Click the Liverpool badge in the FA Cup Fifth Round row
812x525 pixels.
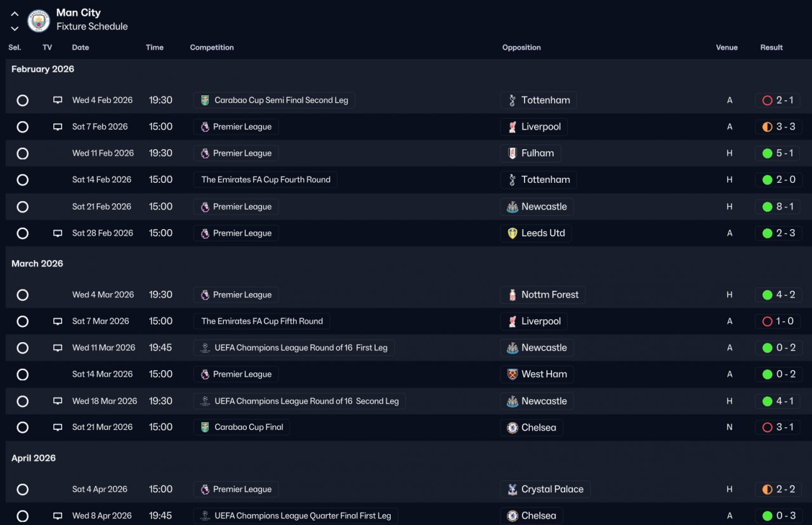tap(512, 321)
